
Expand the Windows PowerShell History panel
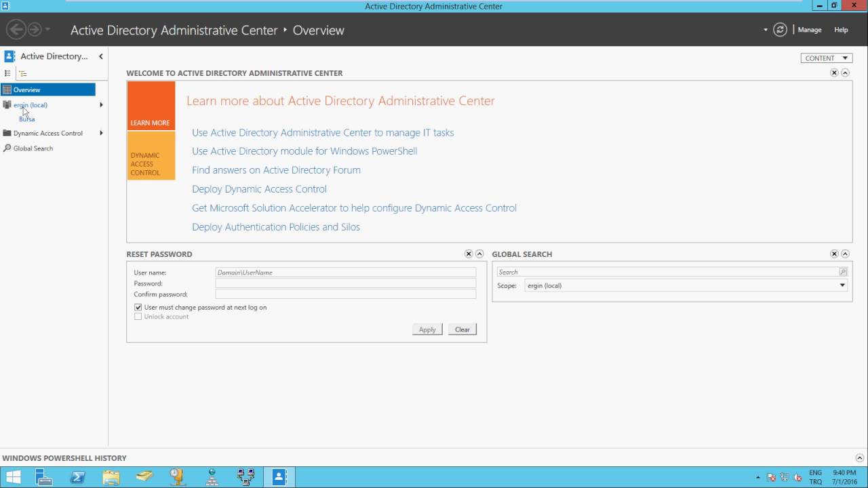859,458
